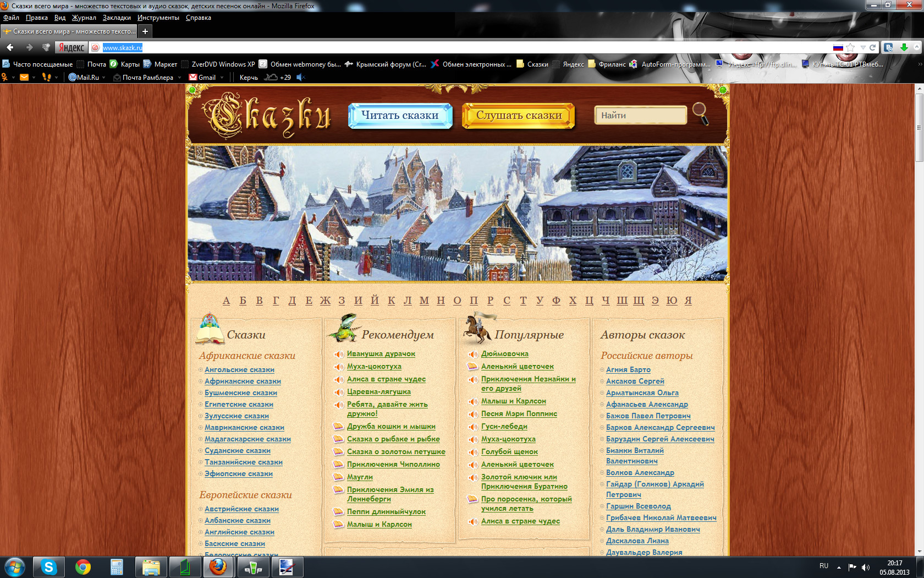Expand the Odnoklassniki icon dropdown arrow
The width and height of the screenshot is (924, 578).
pyautogui.click(x=12, y=78)
